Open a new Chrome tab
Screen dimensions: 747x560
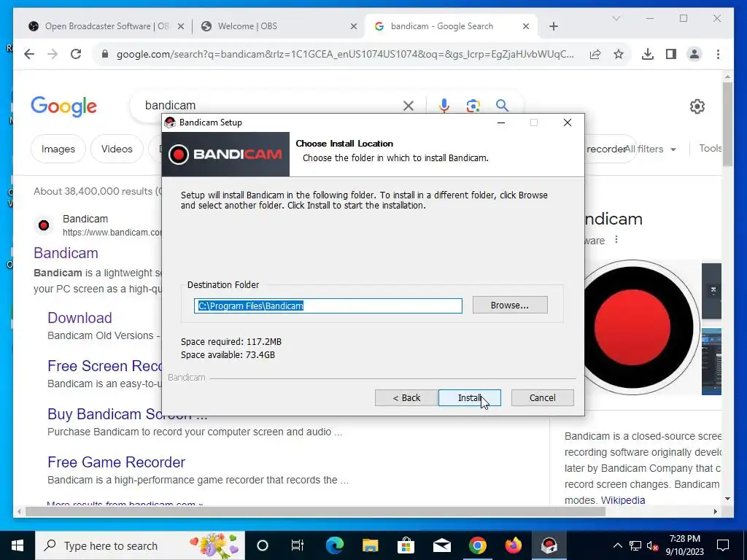tap(553, 26)
